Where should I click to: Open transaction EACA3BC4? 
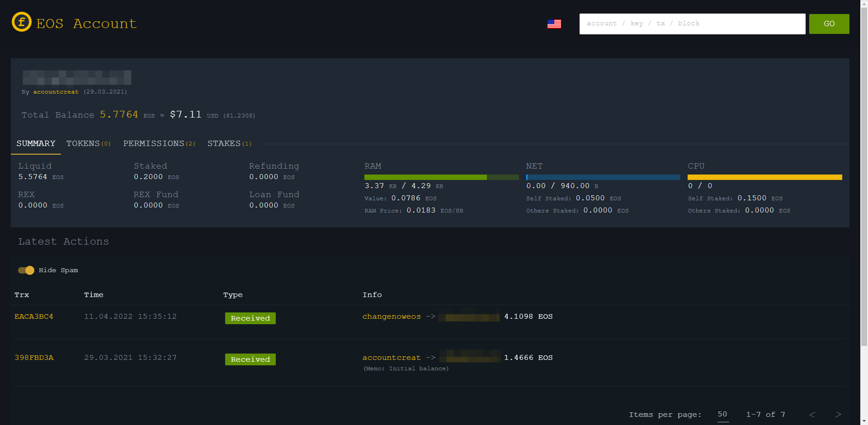point(34,316)
